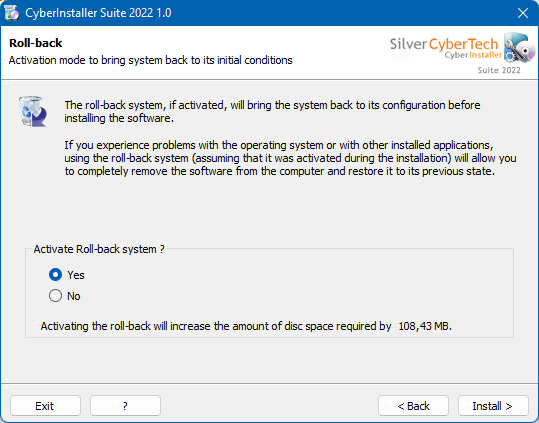The image size is (539, 423).
Task: Click the 108,43 MB disc space value
Action: point(425,326)
